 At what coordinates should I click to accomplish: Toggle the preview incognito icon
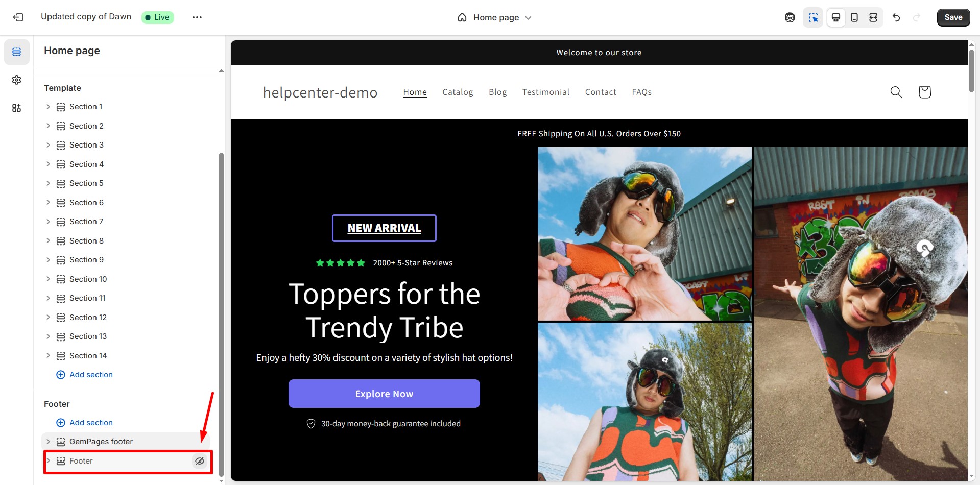790,17
